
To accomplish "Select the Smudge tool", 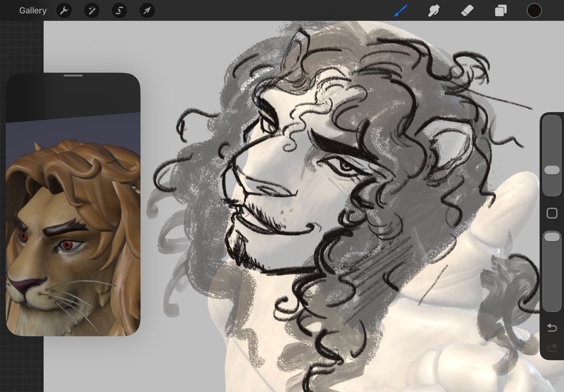I will 433,10.
